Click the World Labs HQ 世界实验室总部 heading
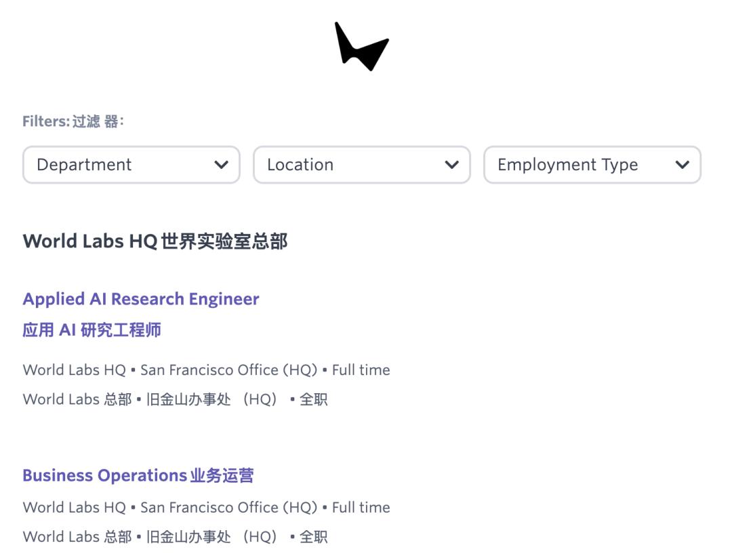732x560 pixels. 155,241
